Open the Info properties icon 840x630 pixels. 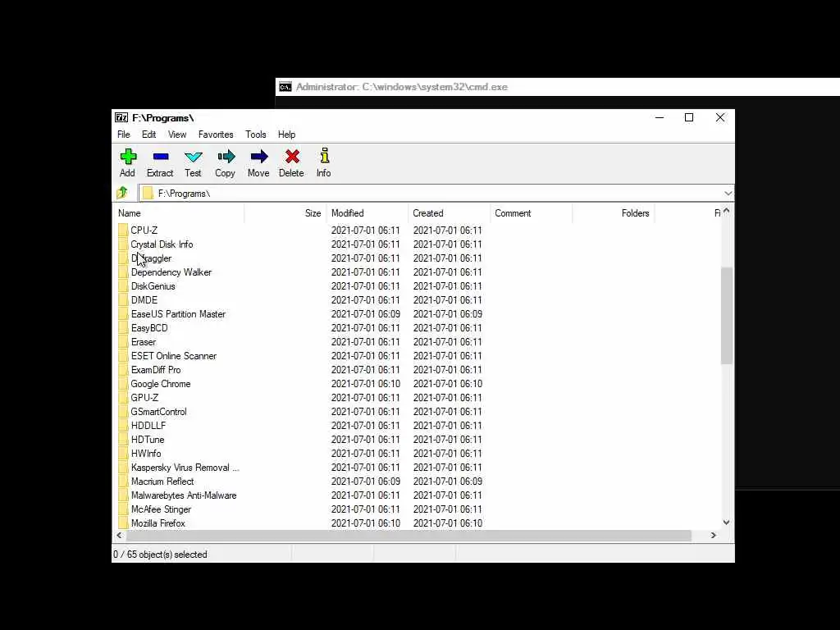(x=325, y=155)
